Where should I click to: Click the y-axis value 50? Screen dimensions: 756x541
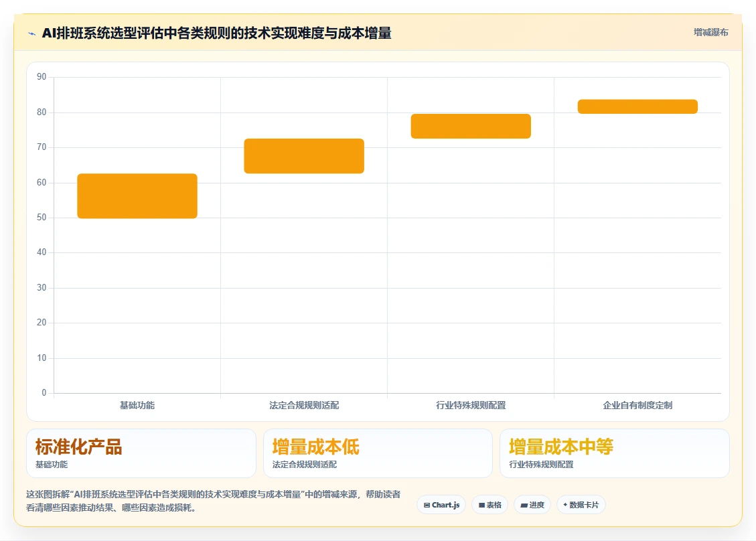point(42,218)
